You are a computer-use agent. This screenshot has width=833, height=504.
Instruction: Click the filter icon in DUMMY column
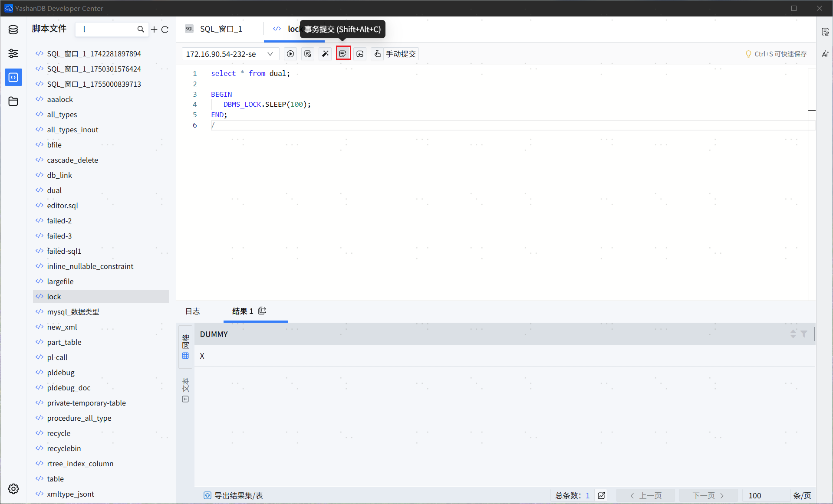[x=804, y=334]
